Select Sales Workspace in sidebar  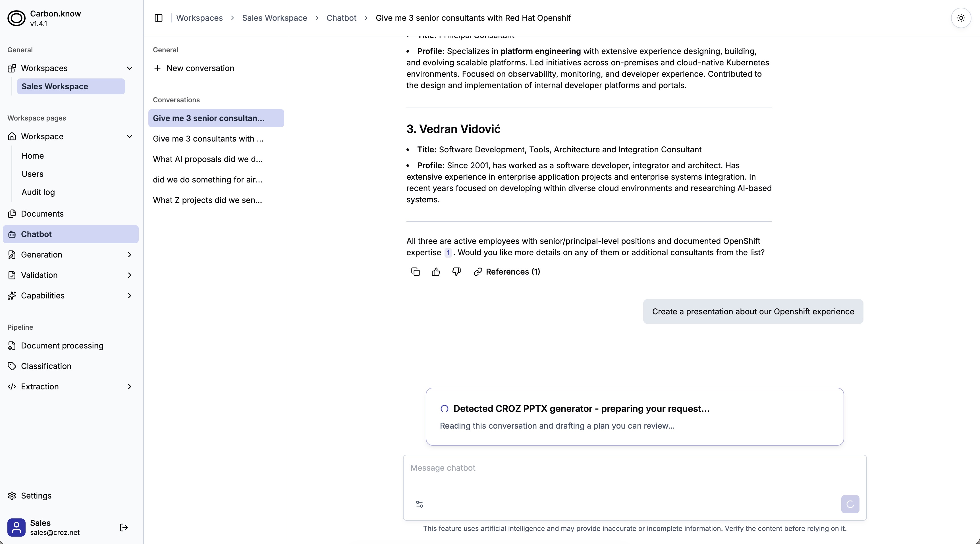tap(71, 86)
